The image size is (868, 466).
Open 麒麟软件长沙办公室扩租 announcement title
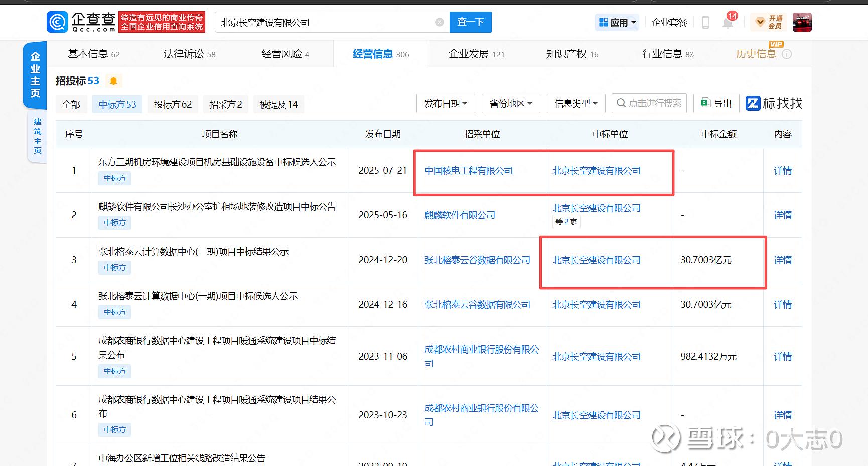coord(217,207)
